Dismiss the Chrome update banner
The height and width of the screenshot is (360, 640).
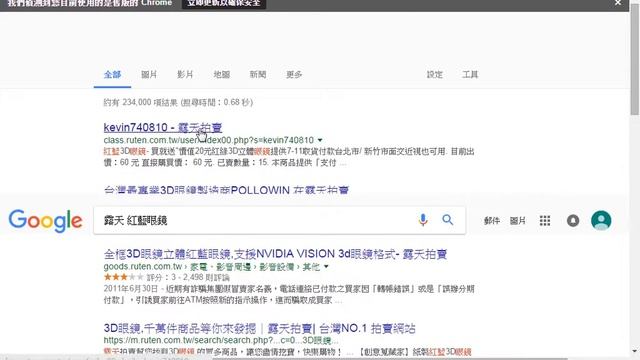click(618, 3)
